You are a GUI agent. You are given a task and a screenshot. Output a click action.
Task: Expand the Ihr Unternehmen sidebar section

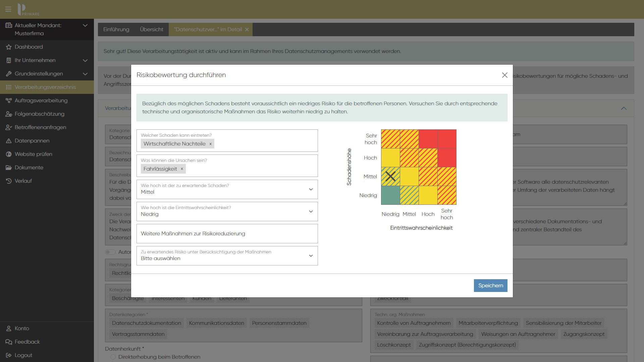click(x=85, y=60)
